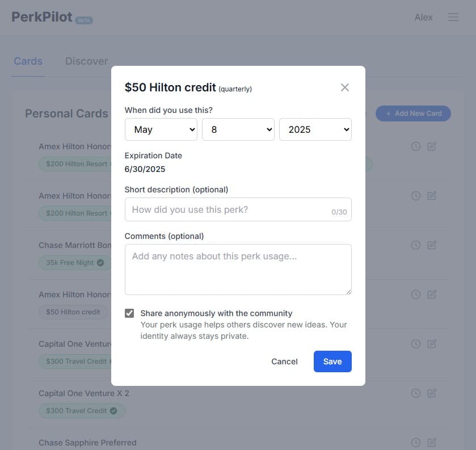Click into the Comments text area
Image resolution: width=476 pixels, height=450 pixels.
(x=238, y=270)
